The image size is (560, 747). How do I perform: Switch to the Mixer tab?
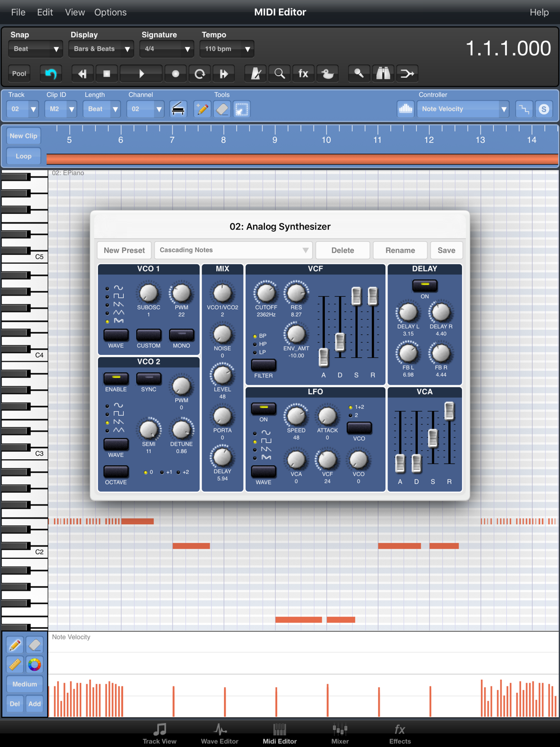tap(340, 734)
